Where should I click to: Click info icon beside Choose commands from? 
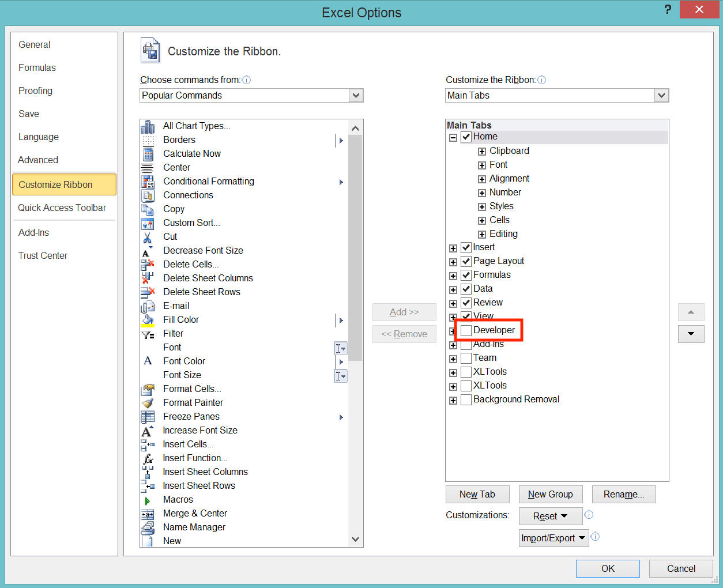tap(246, 80)
